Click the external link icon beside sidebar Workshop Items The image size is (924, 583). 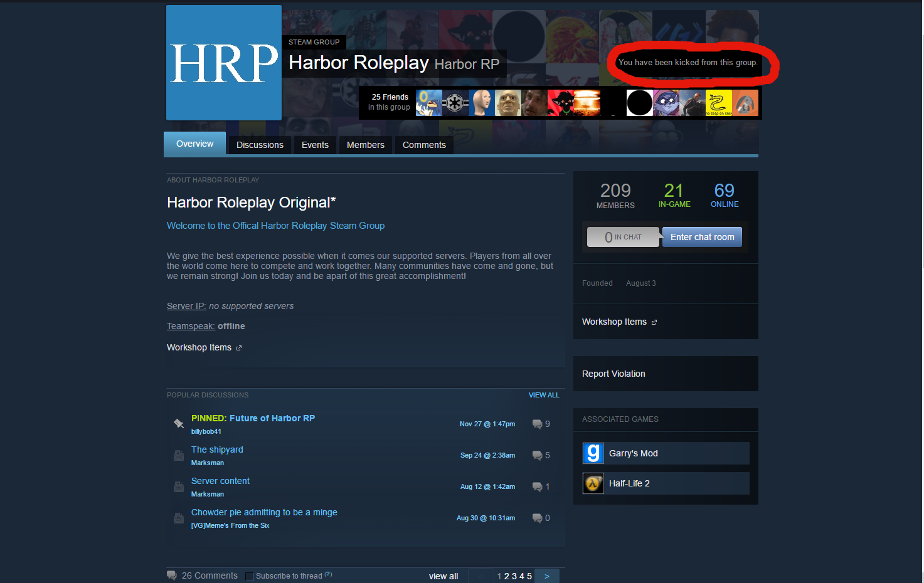pos(654,322)
